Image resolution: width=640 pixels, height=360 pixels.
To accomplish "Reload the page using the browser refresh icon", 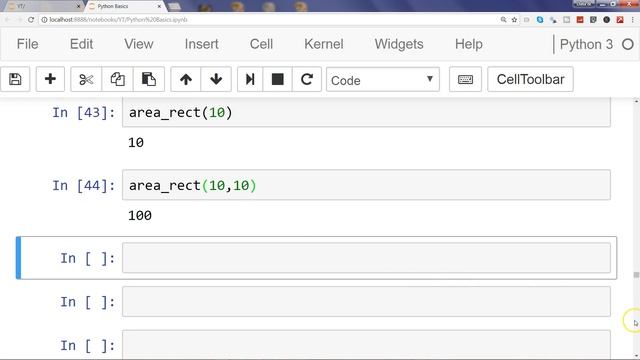I will tap(31, 20).
